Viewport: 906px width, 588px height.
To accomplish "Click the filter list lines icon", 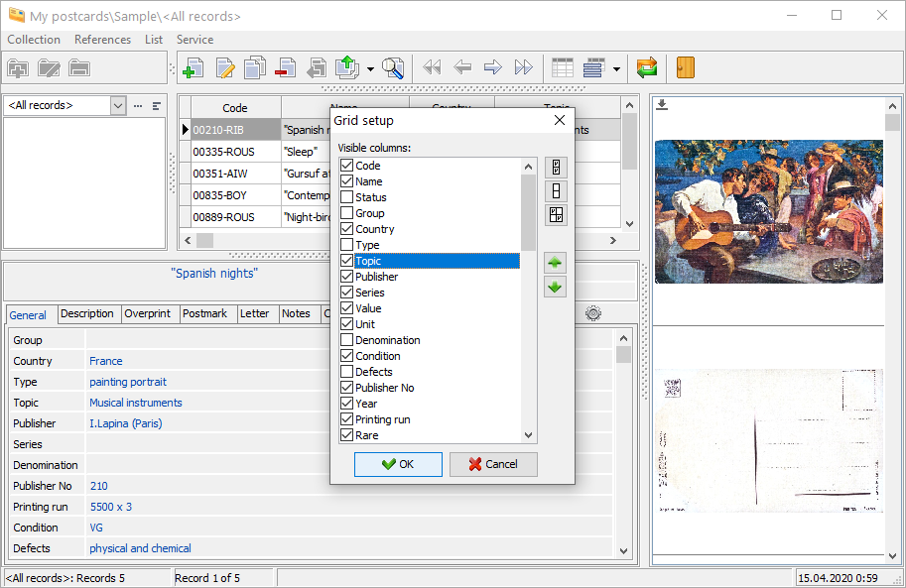I will pyautogui.click(x=156, y=106).
